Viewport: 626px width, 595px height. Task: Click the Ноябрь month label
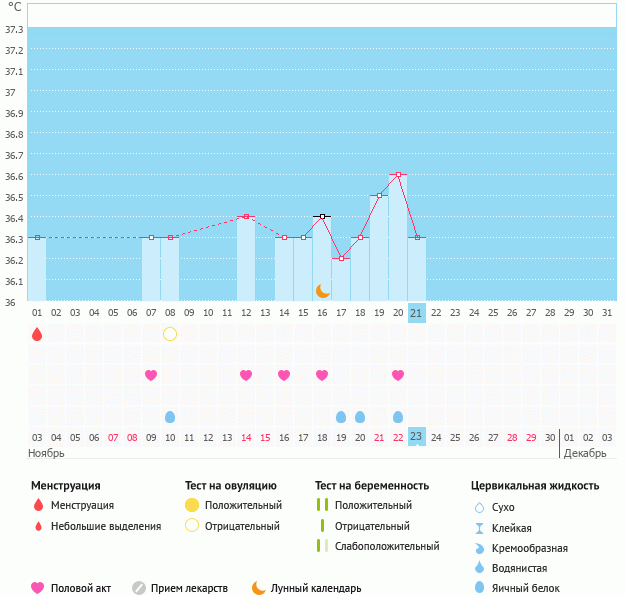pos(46,453)
